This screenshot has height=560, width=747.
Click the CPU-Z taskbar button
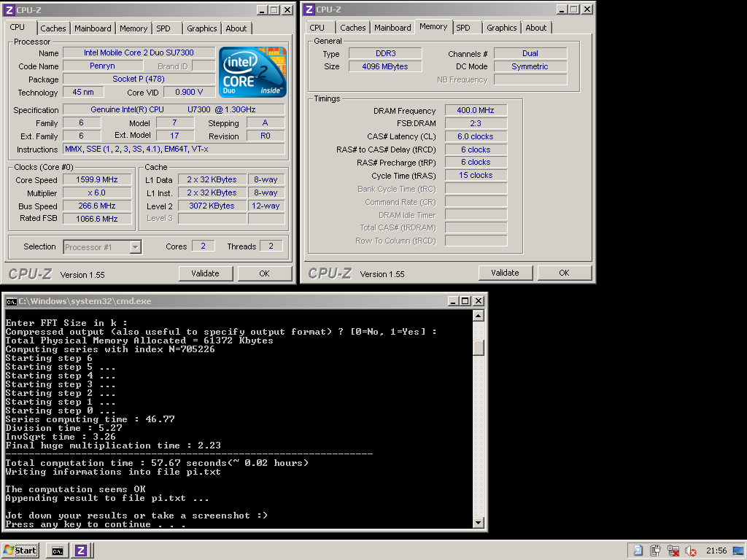point(82,551)
